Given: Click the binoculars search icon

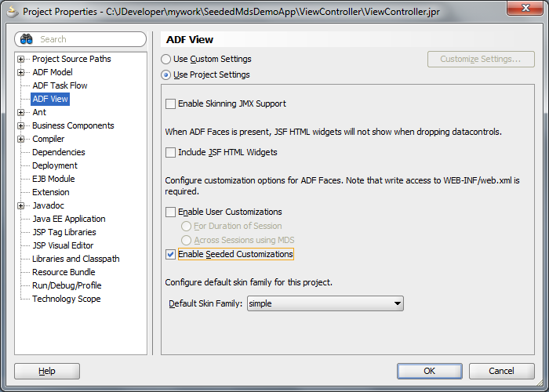Looking at the screenshot, I should 26,39.
